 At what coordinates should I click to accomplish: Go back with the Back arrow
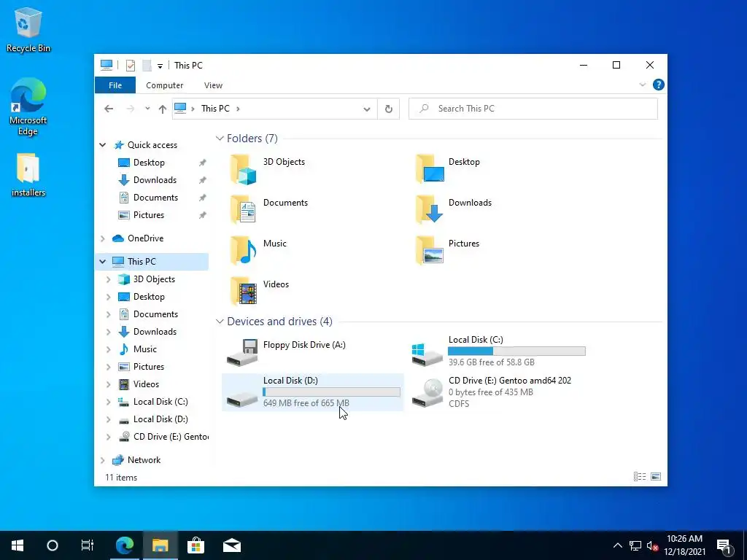click(109, 109)
